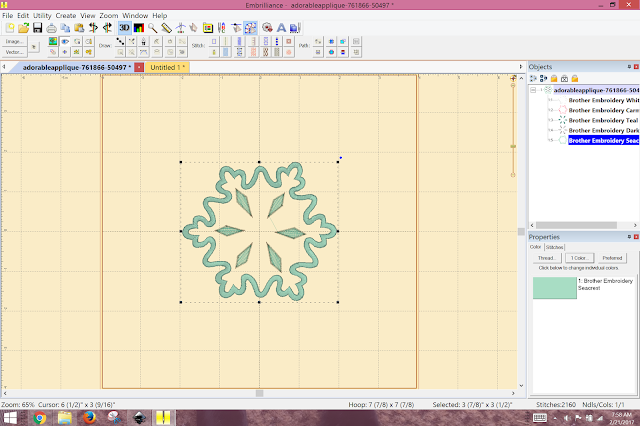Close the Objects panel

point(636,67)
